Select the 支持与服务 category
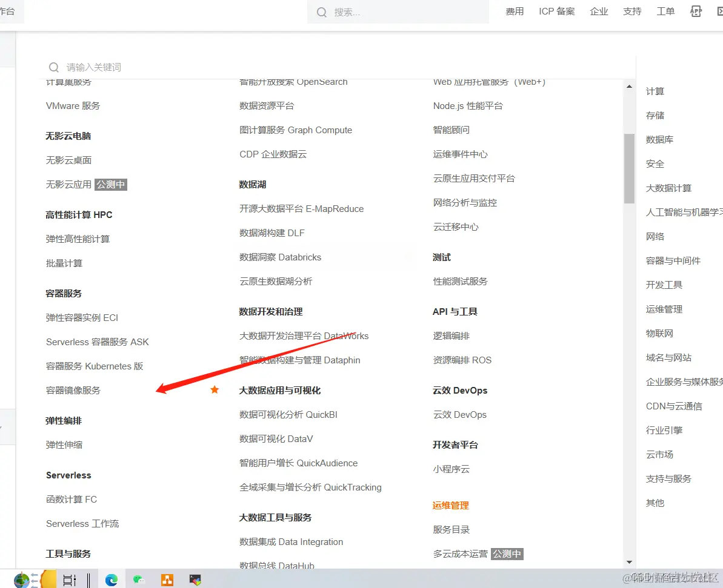The width and height of the screenshot is (723, 588). tap(669, 479)
